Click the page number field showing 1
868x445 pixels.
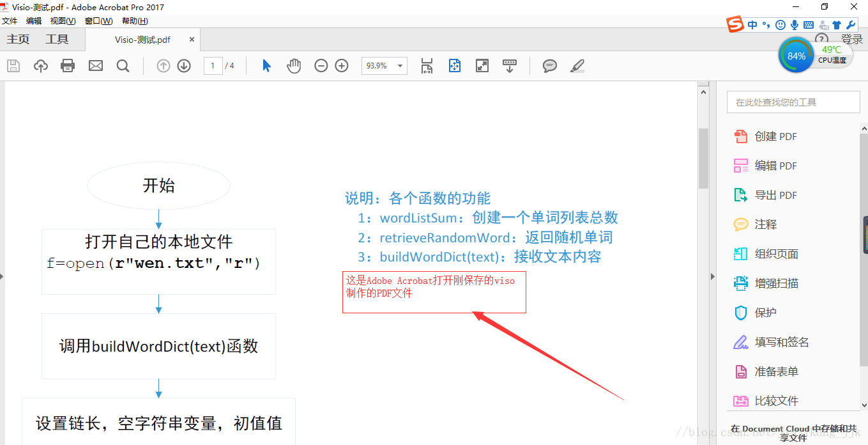click(x=213, y=66)
